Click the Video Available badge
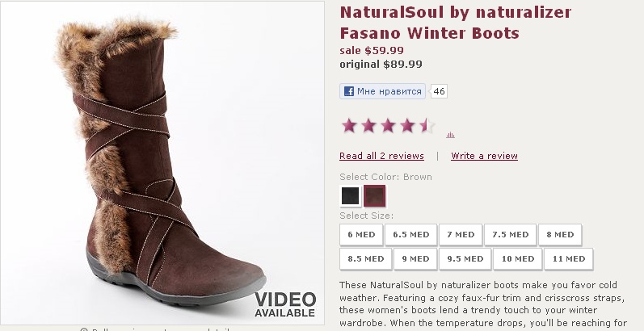This screenshot has width=644, height=331. coord(284,304)
